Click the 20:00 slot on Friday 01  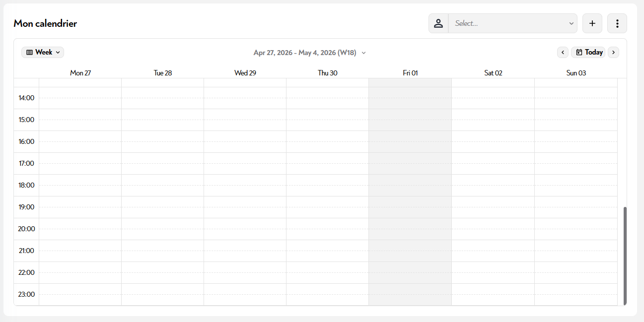point(410,229)
